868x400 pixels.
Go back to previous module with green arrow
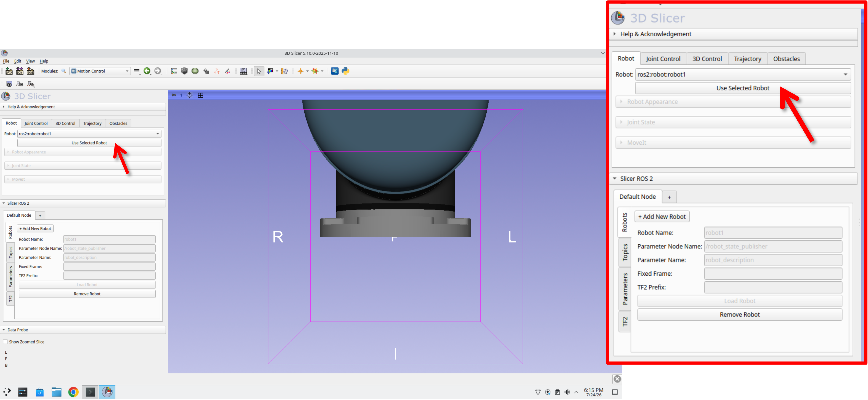(x=147, y=71)
